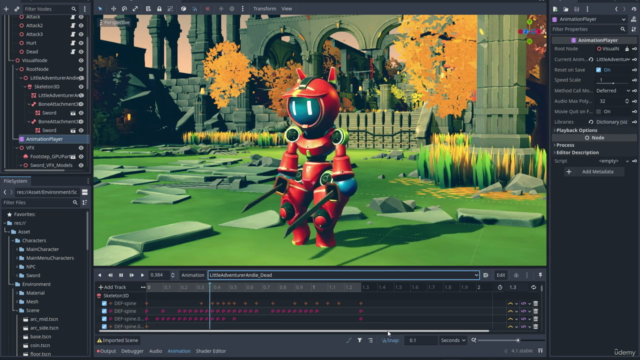Click Add Metadata button

tap(594, 172)
